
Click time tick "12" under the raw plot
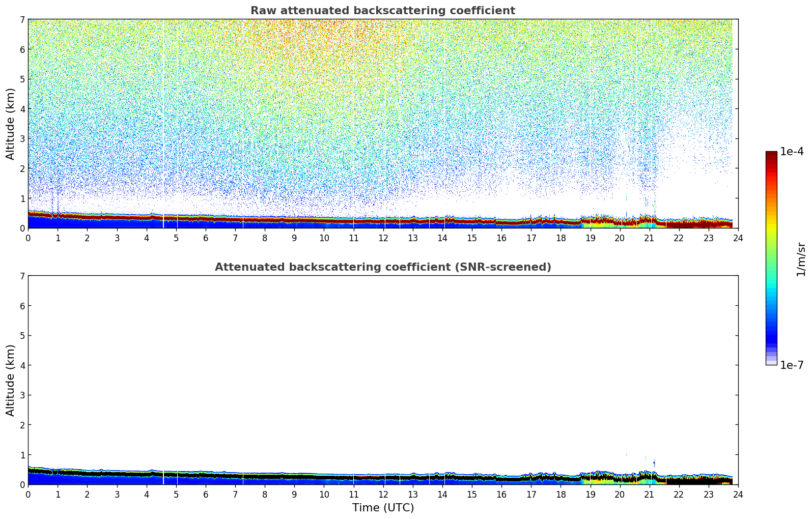click(383, 238)
